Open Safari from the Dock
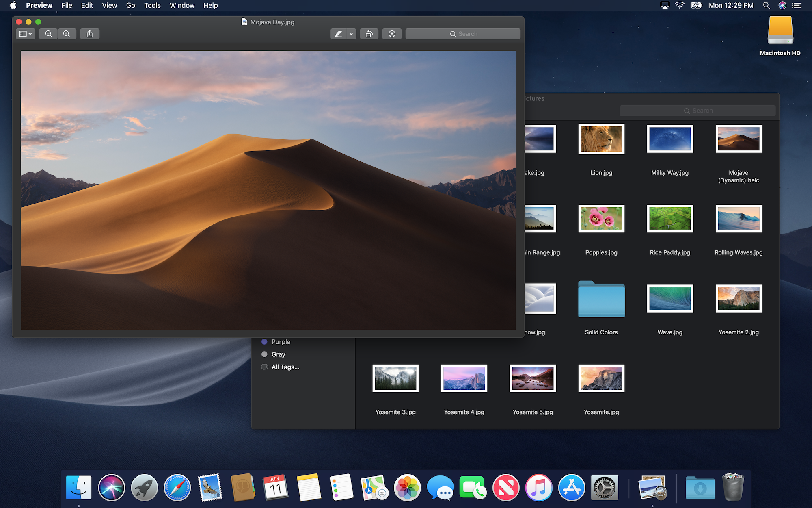Image resolution: width=812 pixels, height=508 pixels. (x=177, y=487)
